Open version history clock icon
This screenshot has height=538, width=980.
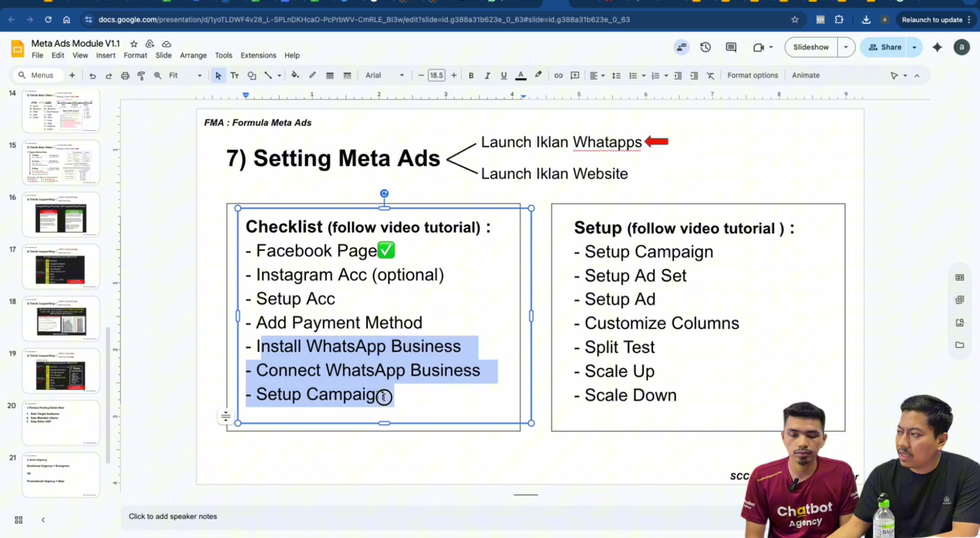705,47
